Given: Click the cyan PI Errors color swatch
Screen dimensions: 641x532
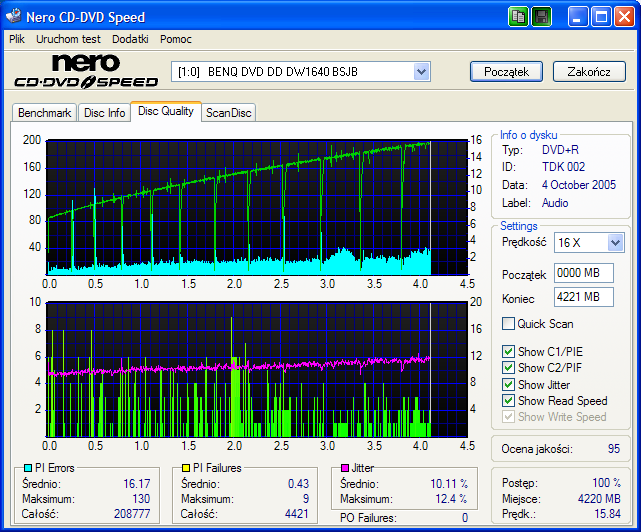Looking at the screenshot, I should point(27,468).
